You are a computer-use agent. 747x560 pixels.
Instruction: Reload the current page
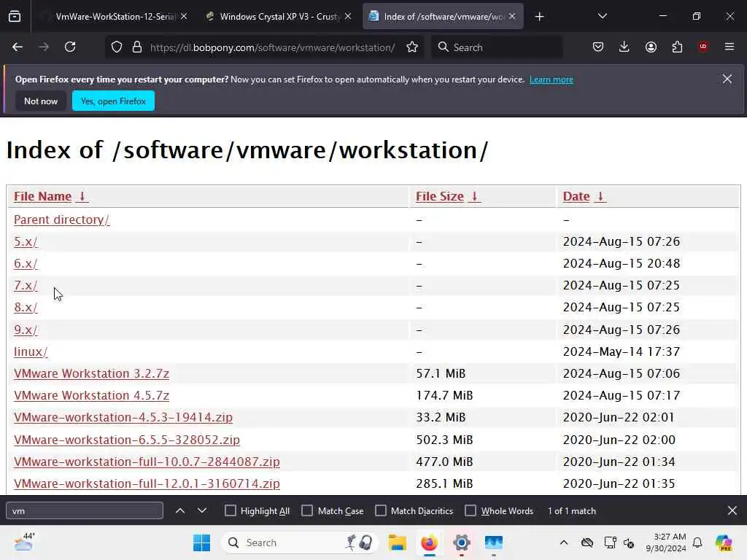(x=70, y=47)
